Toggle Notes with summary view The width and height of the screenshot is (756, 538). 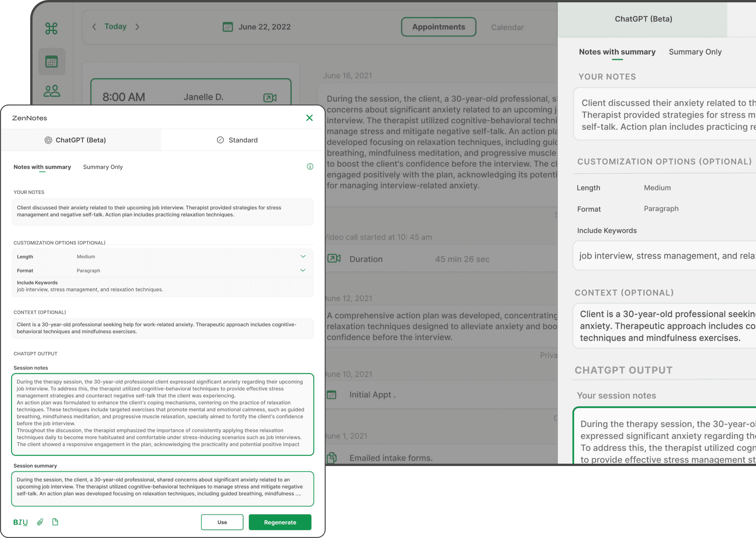pyautogui.click(x=42, y=167)
